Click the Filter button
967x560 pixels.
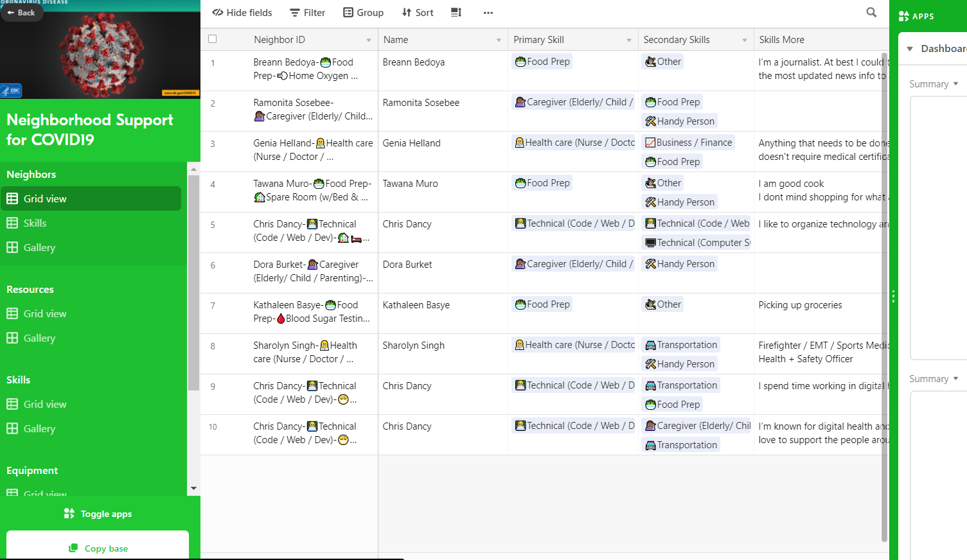(x=308, y=13)
